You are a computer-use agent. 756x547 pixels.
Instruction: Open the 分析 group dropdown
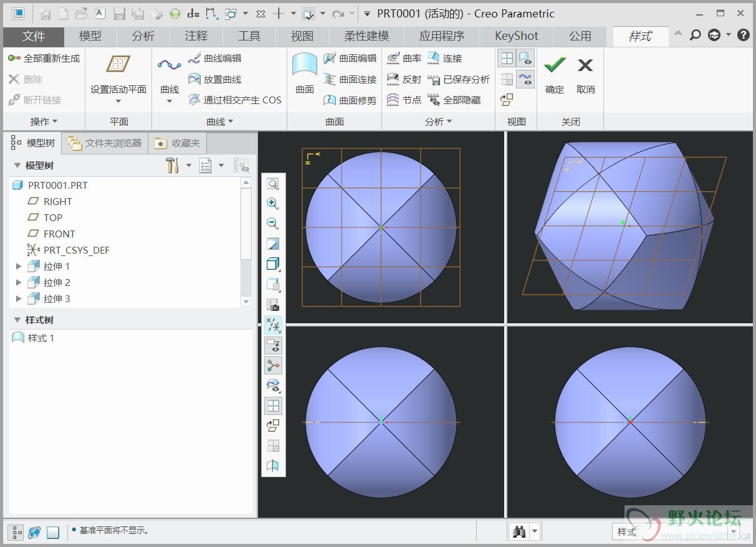point(438,121)
